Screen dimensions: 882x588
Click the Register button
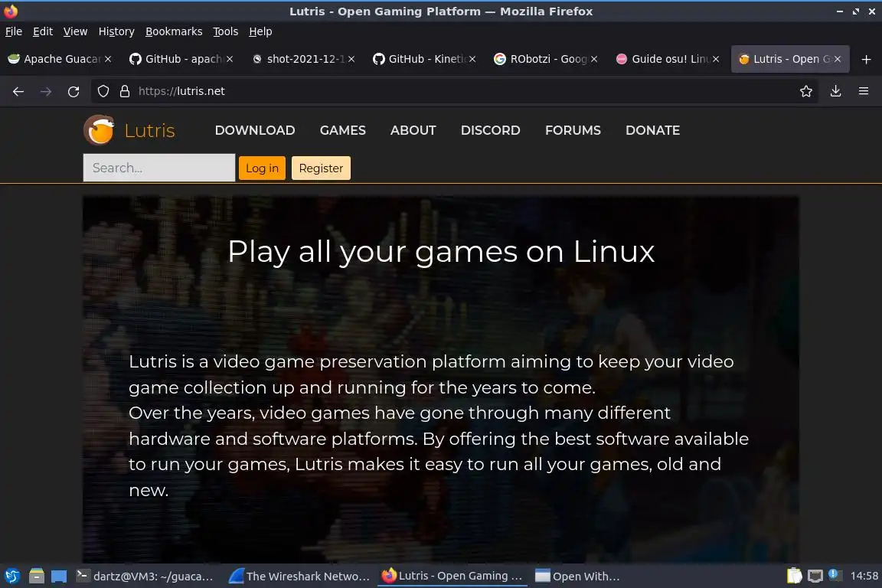[322, 168]
